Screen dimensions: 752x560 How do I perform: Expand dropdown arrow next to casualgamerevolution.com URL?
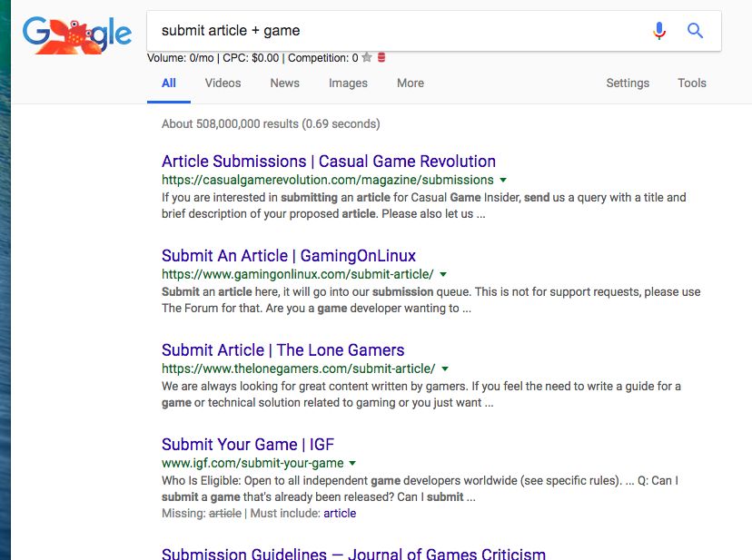coord(503,181)
